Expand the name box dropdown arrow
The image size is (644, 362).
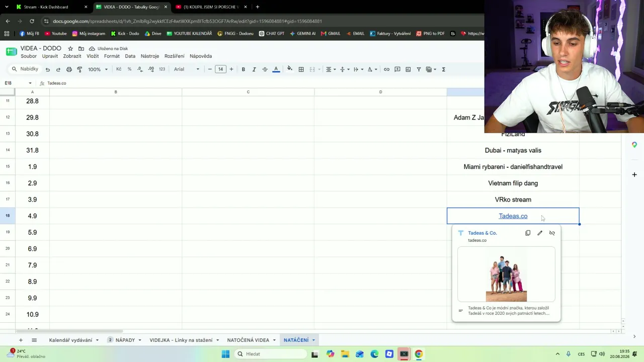coord(30,83)
